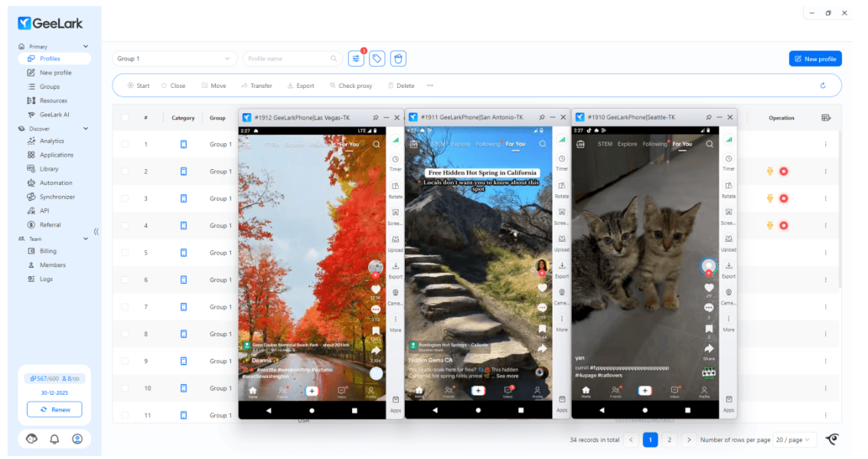Click the notification bell in the sidebar

tap(54, 439)
